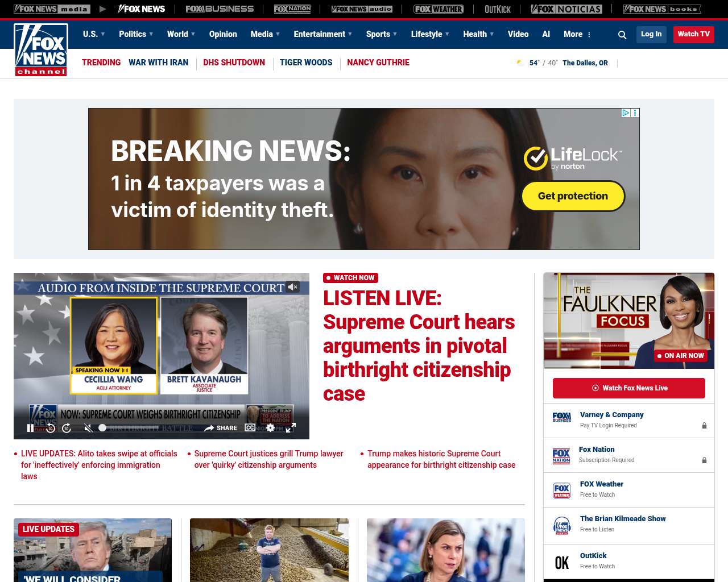This screenshot has height=582, width=728.
Task: Click the lock icon on Varney & Company row
Action: (704, 425)
